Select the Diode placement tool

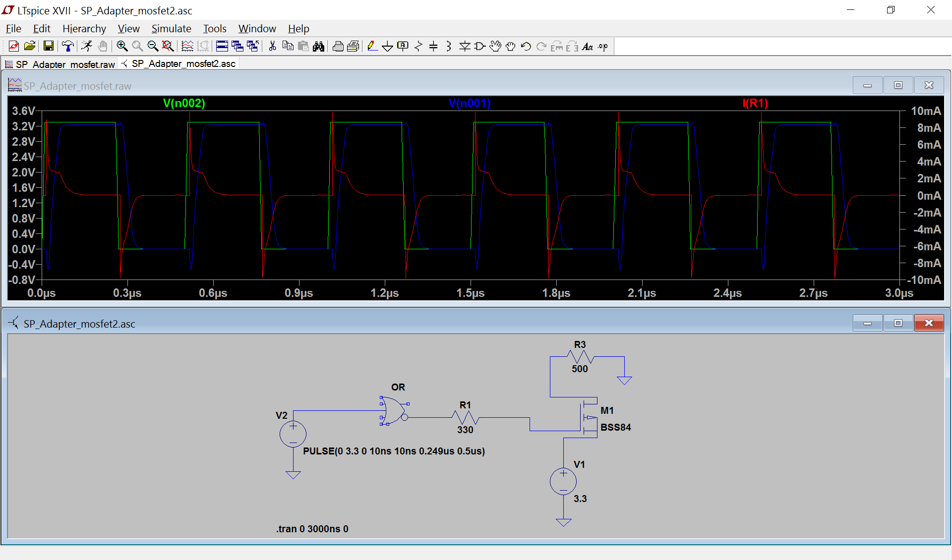465,47
